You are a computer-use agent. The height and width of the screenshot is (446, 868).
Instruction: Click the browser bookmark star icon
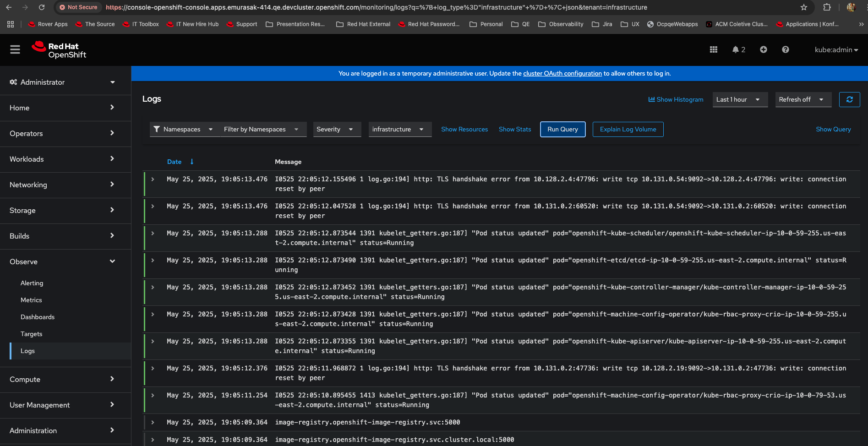[x=803, y=7]
